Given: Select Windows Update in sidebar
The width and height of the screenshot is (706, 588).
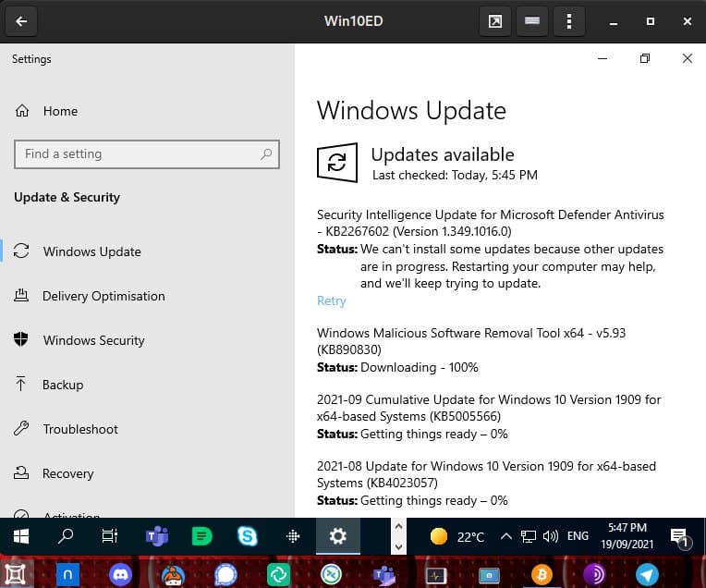Looking at the screenshot, I should [x=91, y=251].
